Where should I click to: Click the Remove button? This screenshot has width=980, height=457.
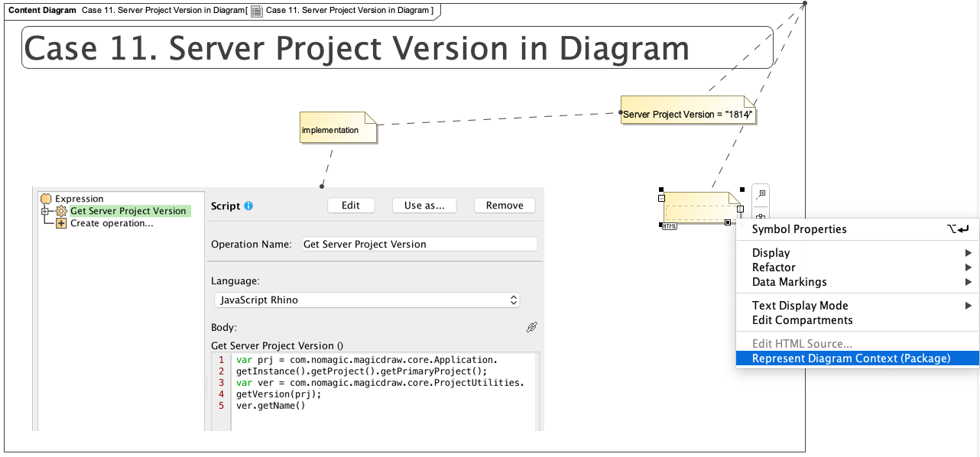click(x=505, y=206)
